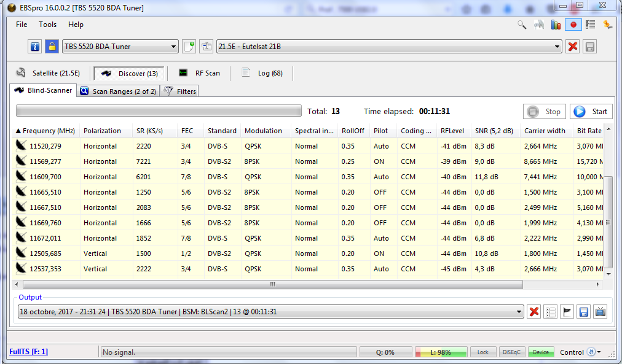The width and height of the screenshot is (622, 364).
Task: Toggle the yellow padlock device lock icon
Action: pyautogui.click(x=52, y=47)
